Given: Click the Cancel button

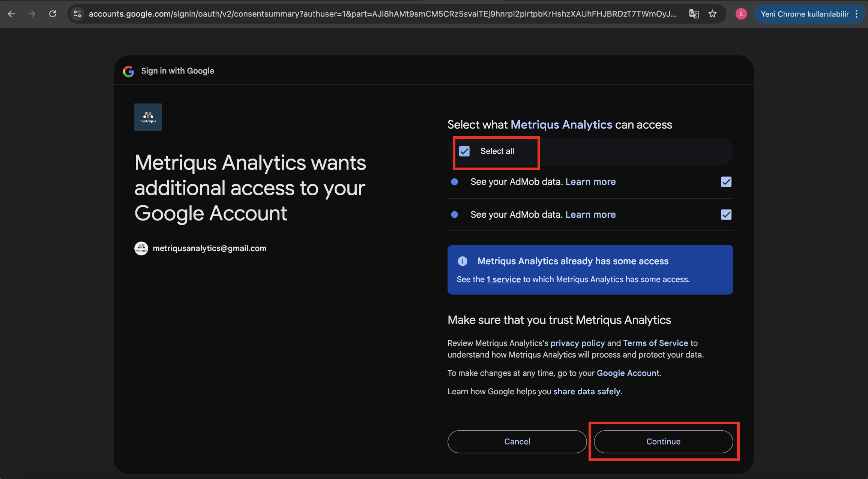Looking at the screenshot, I should [517, 442].
